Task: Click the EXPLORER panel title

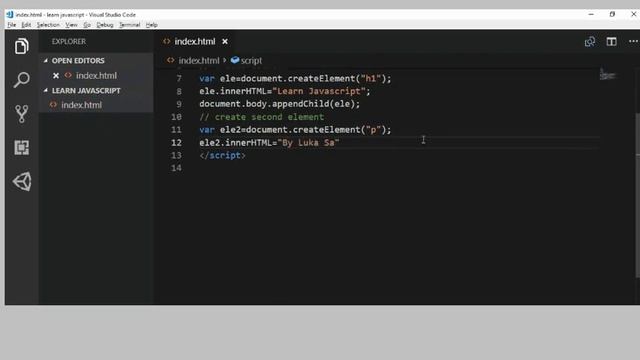Action: tap(69, 42)
